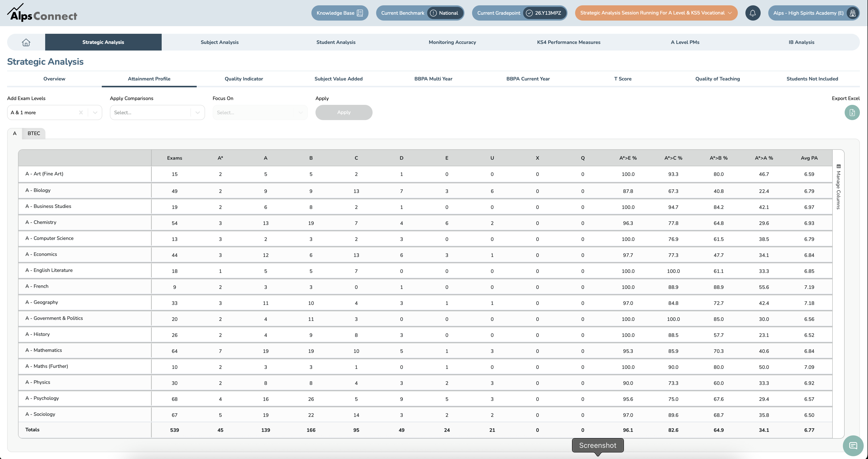The height and width of the screenshot is (459, 868).
Task: Go to Overview sub-tab
Action: (x=54, y=79)
